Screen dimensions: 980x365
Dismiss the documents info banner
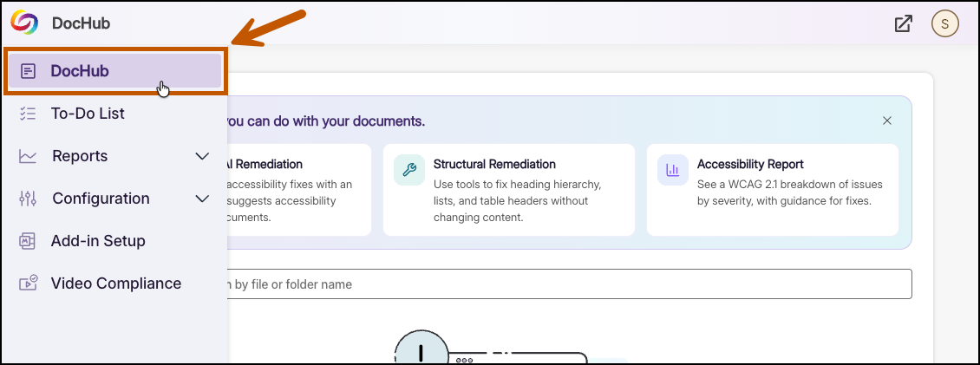(x=887, y=121)
